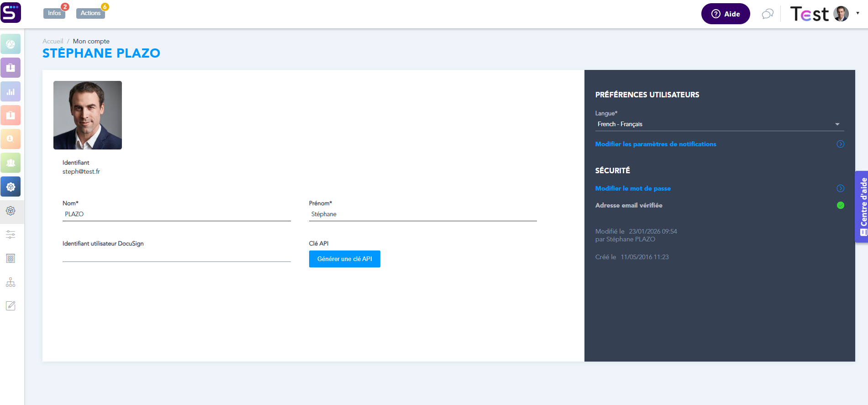Open user menu arrow next to avatar
Viewport: 868px width, 405px height.
click(857, 13)
